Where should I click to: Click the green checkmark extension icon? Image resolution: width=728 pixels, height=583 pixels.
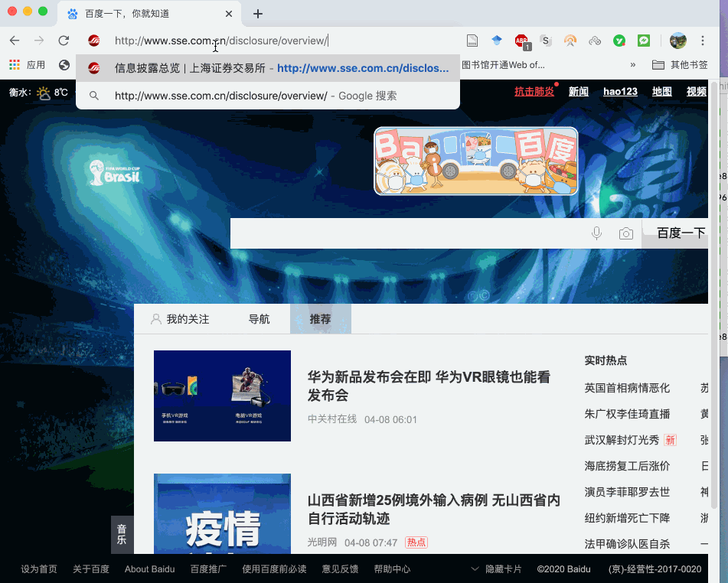point(619,41)
